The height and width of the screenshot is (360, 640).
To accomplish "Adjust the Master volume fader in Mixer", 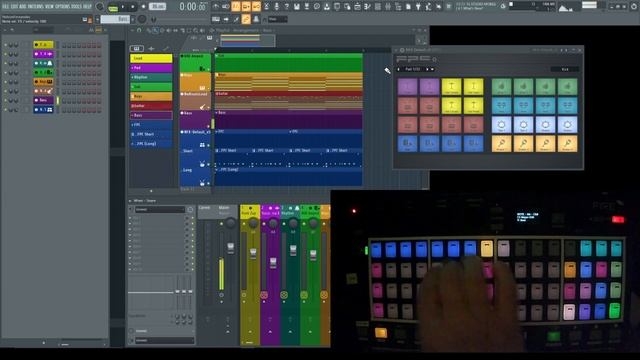I will coord(231,248).
